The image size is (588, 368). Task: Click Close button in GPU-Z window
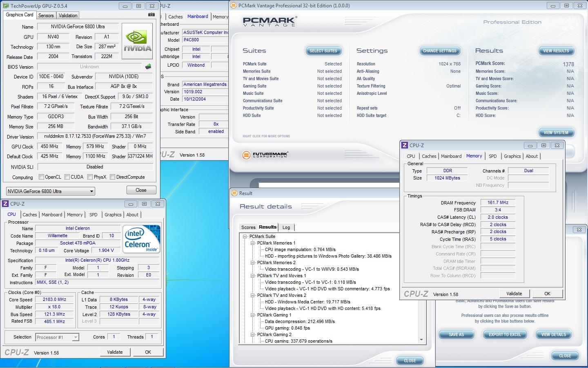point(141,190)
